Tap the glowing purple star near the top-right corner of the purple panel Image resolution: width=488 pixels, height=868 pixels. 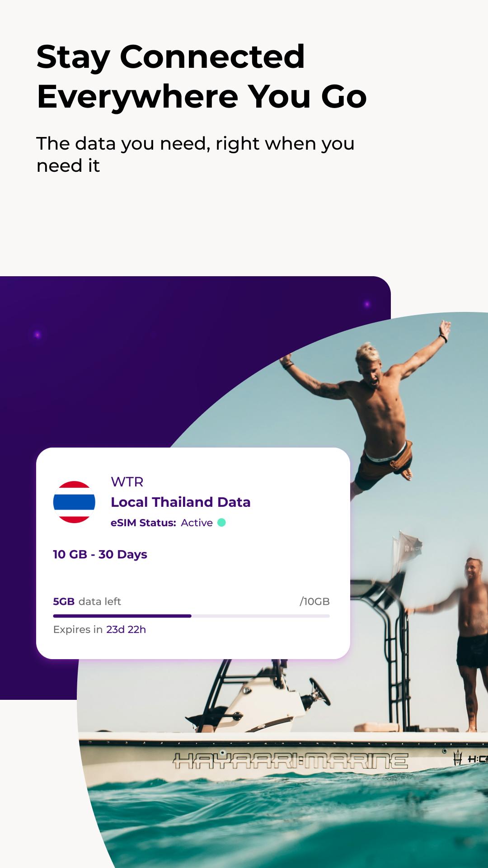[x=367, y=304]
